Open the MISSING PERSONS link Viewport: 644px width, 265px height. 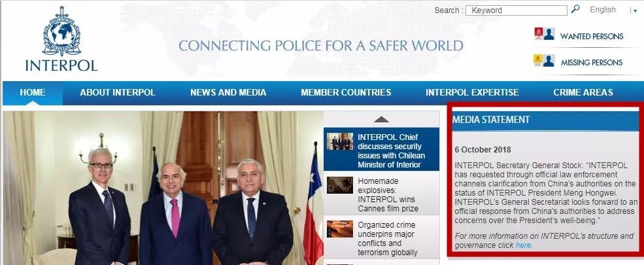click(x=592, y=62)
